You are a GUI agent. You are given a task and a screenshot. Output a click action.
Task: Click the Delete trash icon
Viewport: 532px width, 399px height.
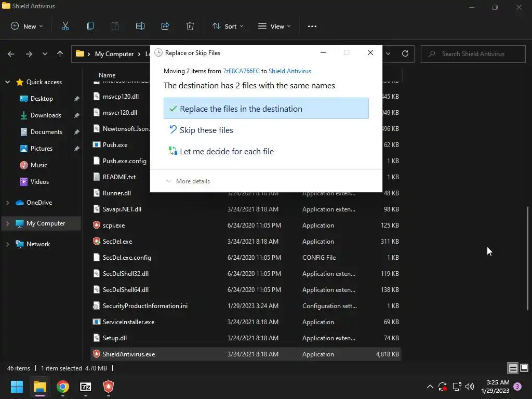190,26
